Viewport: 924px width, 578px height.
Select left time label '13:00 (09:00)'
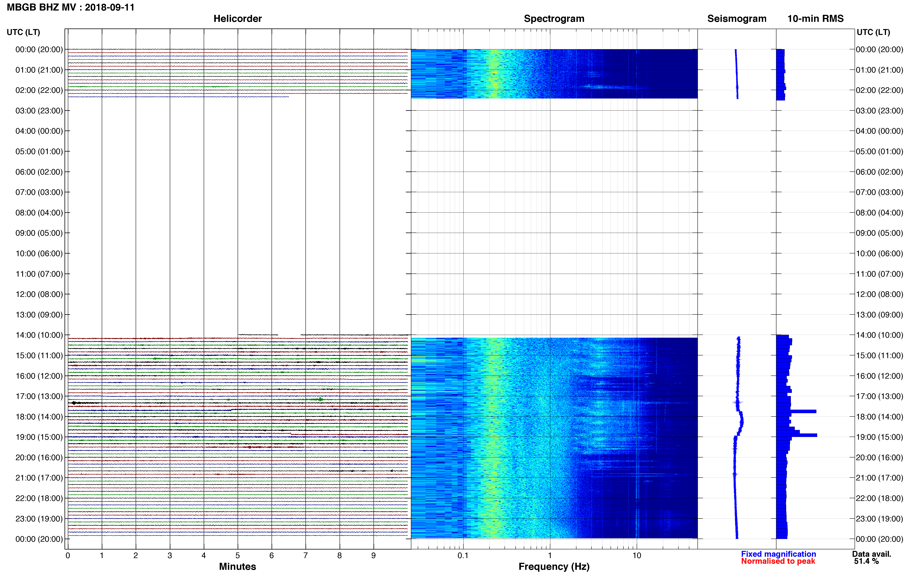coord(39,315)
